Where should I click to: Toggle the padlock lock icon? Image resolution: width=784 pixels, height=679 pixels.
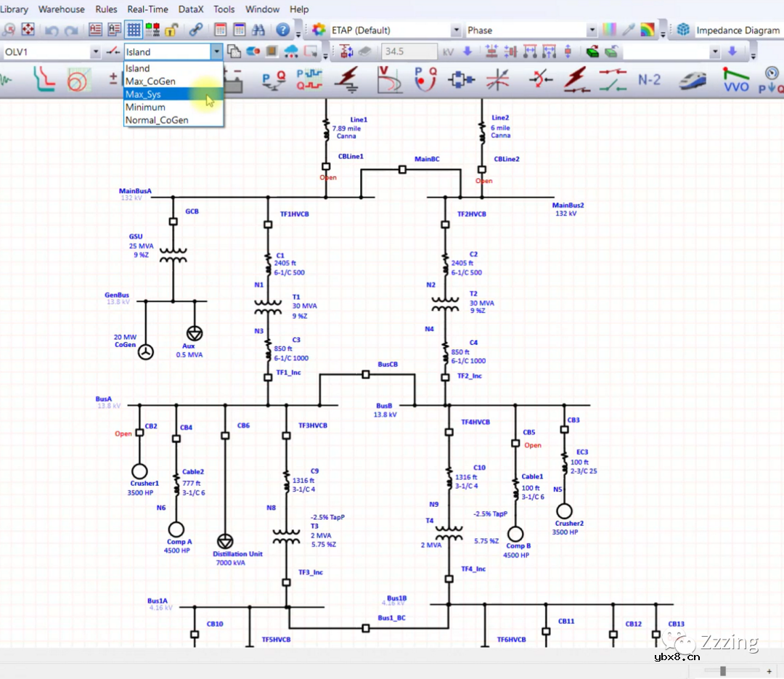(x=171, y=30)
